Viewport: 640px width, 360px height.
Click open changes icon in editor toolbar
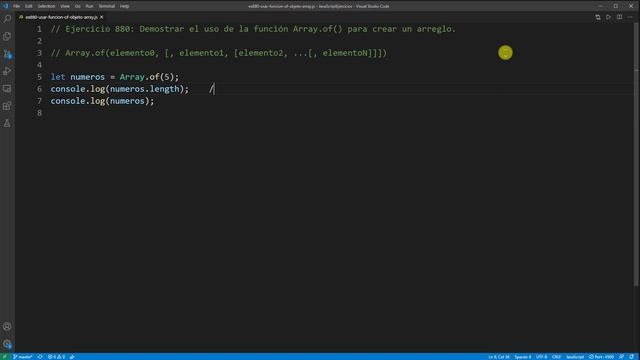(x=598, y=17)
